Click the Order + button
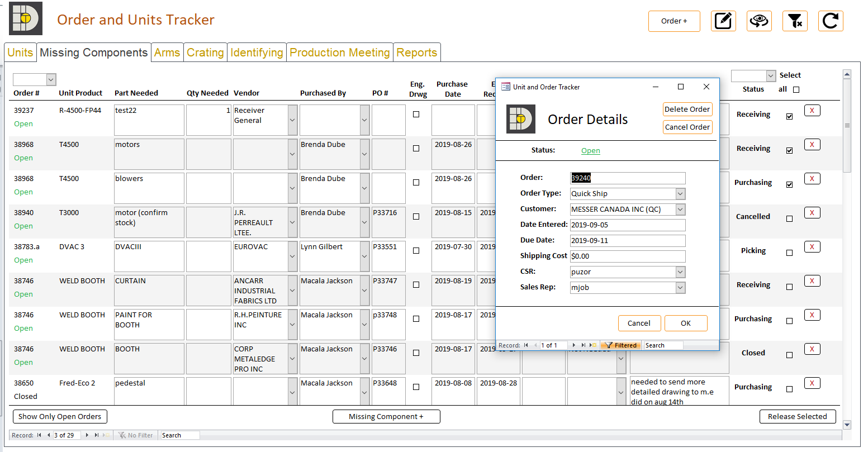Viewport: 868px width, 452px height. (x=674, y=21)
